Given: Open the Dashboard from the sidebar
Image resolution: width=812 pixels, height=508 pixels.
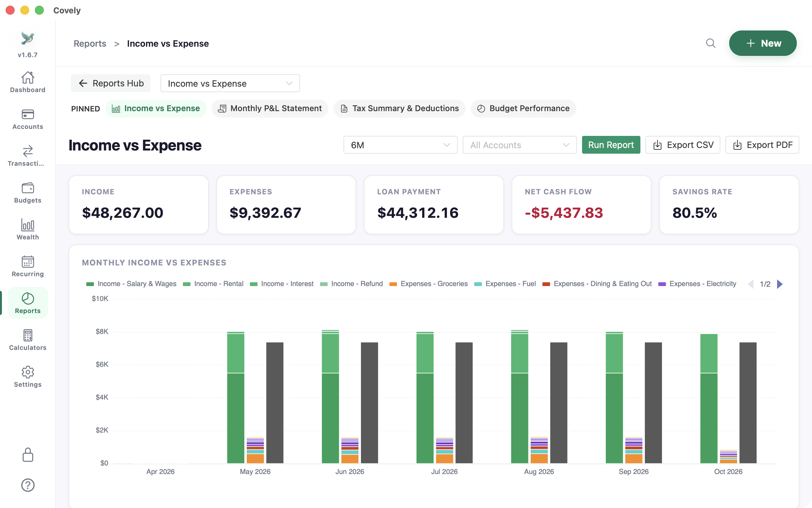Looking at the screenshot, I should (28, 82).
